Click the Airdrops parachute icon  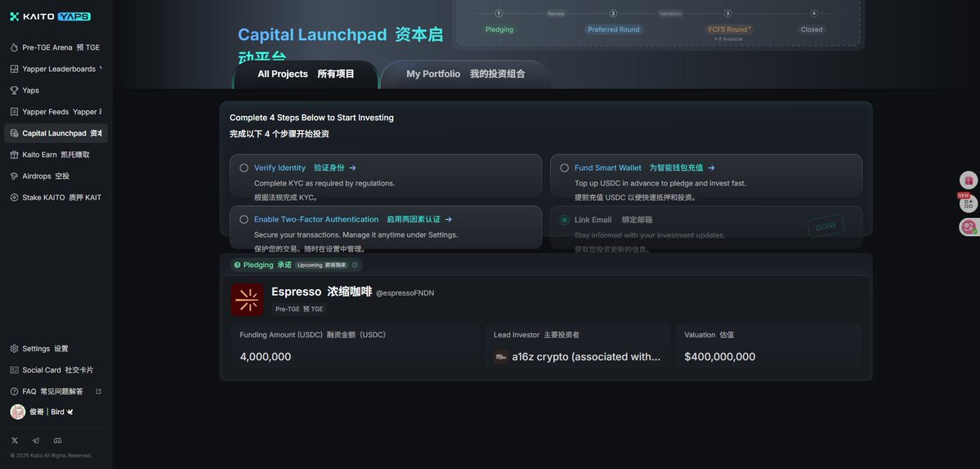pos(15,176)
